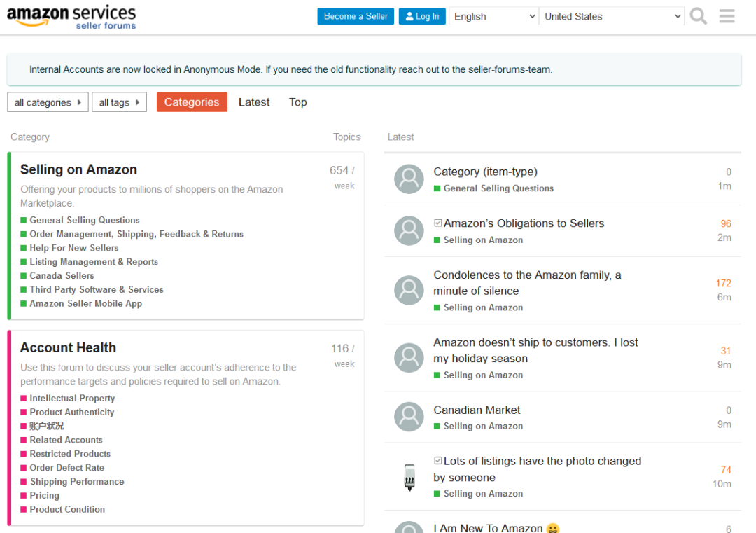Open the United States country dropdown
Viewport: 756px width, 533px height.
click(x=612, y=16)
